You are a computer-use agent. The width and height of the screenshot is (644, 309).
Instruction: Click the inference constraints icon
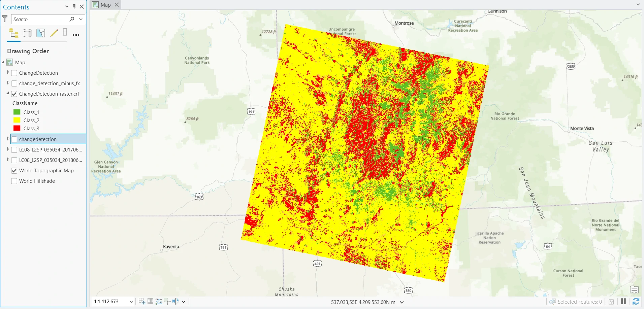tap(167, 301)
